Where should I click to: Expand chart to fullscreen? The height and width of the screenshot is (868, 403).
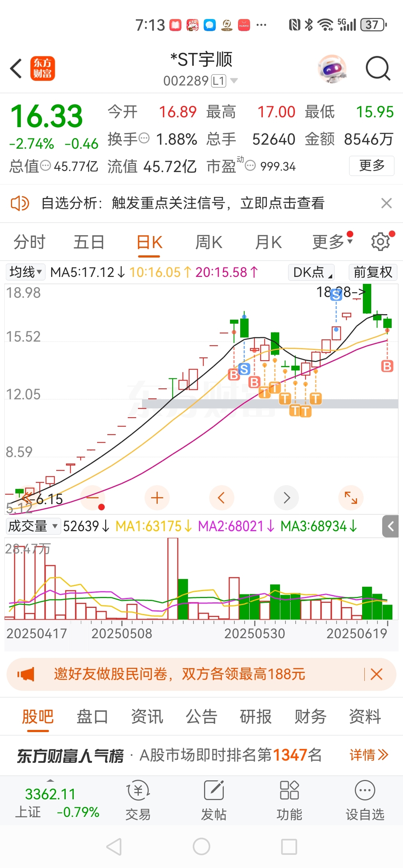351,498
